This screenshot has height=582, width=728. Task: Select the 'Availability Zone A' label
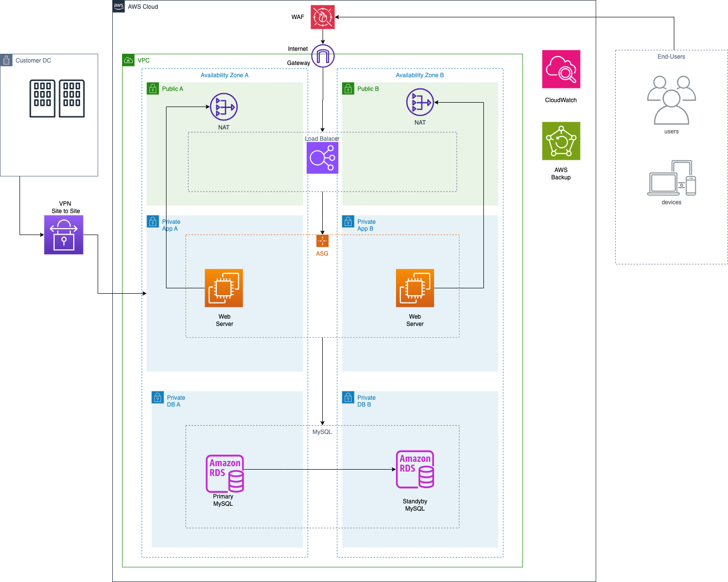point(225,75)
